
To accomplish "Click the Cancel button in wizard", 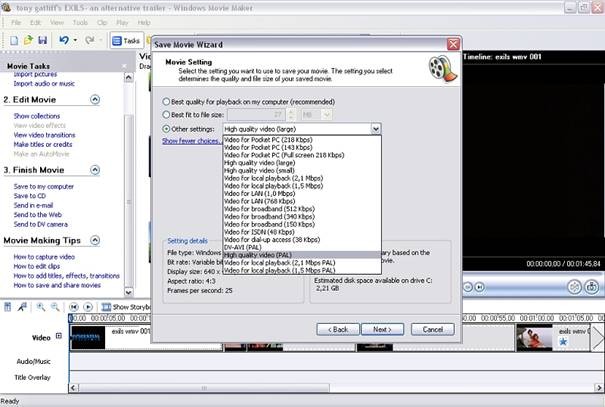I will click(433, 329).
